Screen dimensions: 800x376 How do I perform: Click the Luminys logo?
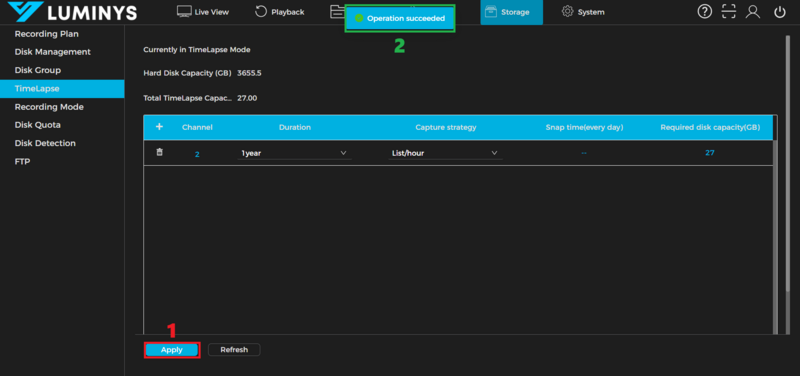coord(72,12)
